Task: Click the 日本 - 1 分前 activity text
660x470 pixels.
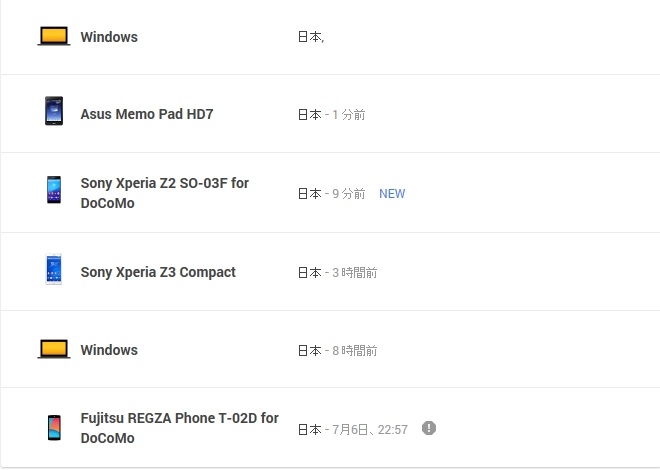Action: tap(331, 115)
